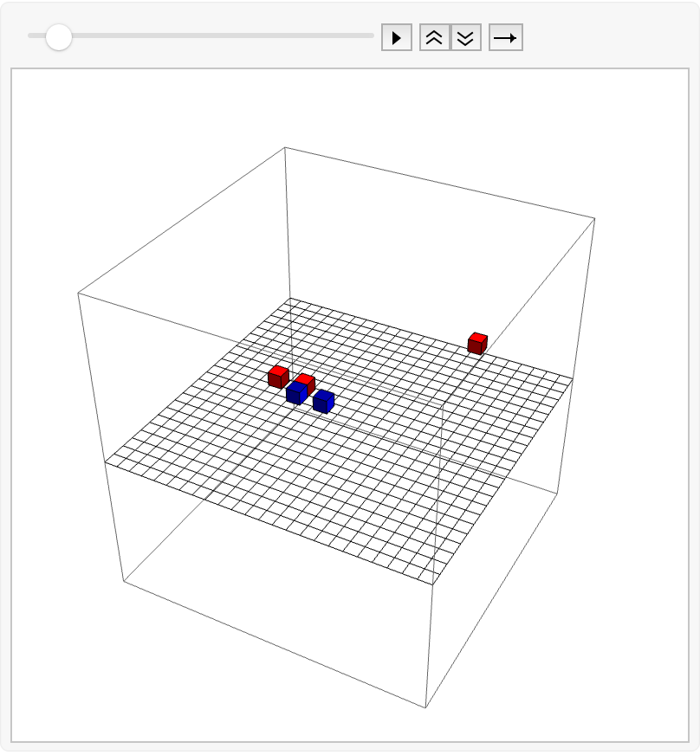Click the far right end of the slider track

tap(371, 35)
